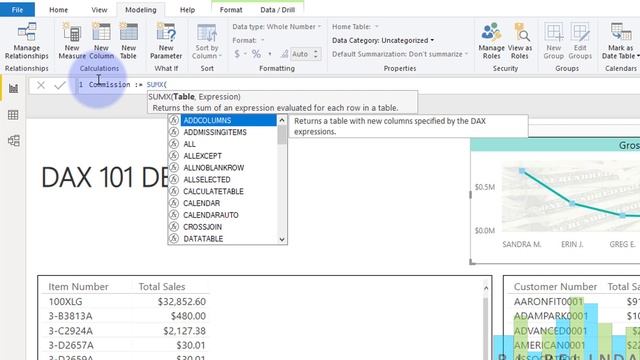Select the Modeling tab
Viewport: 640px width, 360px height.
(x=140, y=9)
